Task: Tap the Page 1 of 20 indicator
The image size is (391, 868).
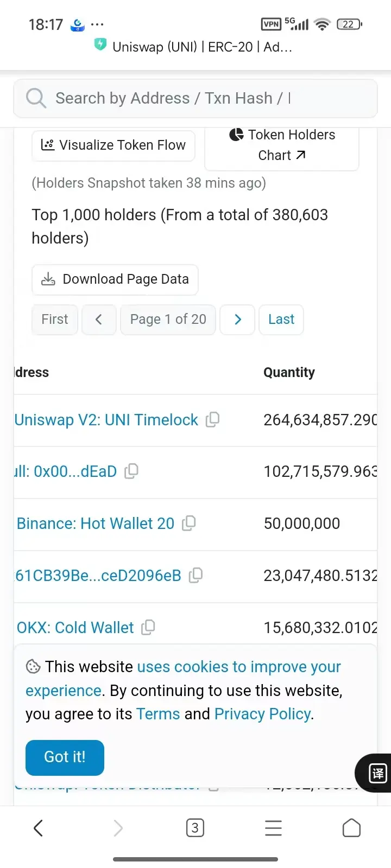Action: point(168,320)
